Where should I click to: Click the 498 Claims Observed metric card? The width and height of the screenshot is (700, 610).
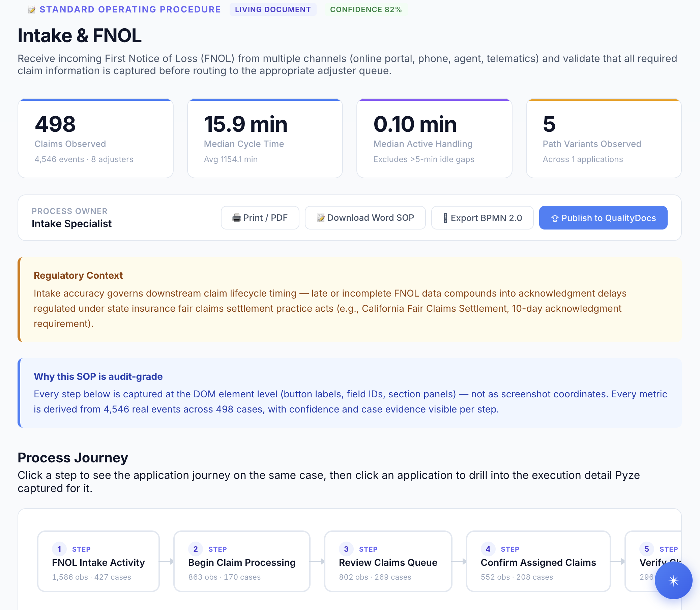96,138
